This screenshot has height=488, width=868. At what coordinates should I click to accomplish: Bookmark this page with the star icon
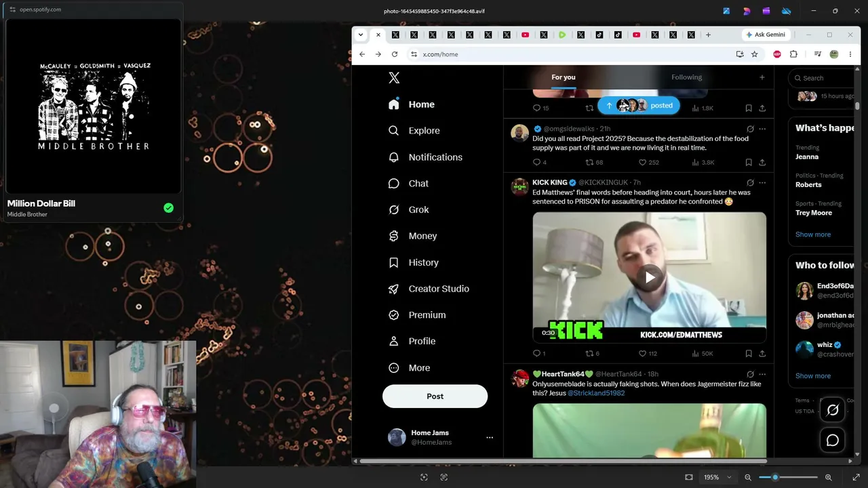[754, 54]
